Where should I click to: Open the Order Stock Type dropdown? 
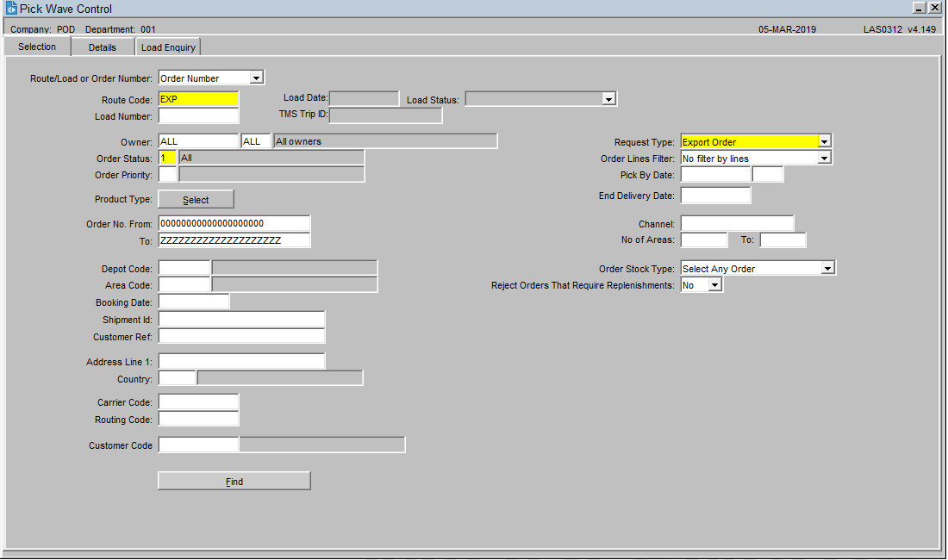click(827, 269)
